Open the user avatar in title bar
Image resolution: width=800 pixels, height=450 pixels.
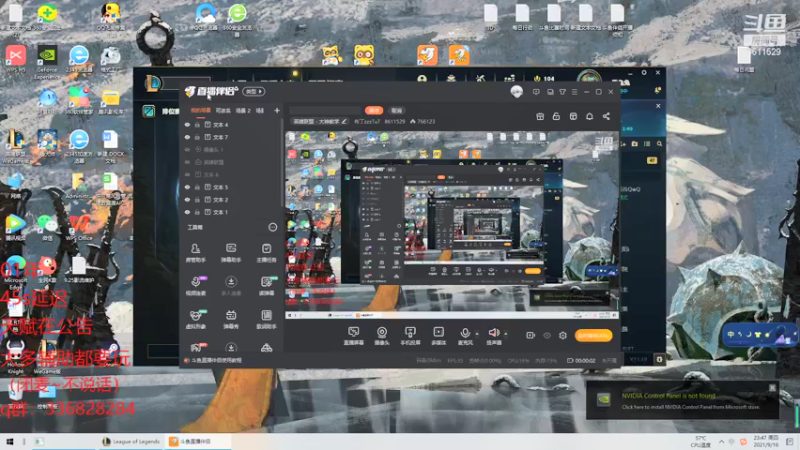click(516, 92)
